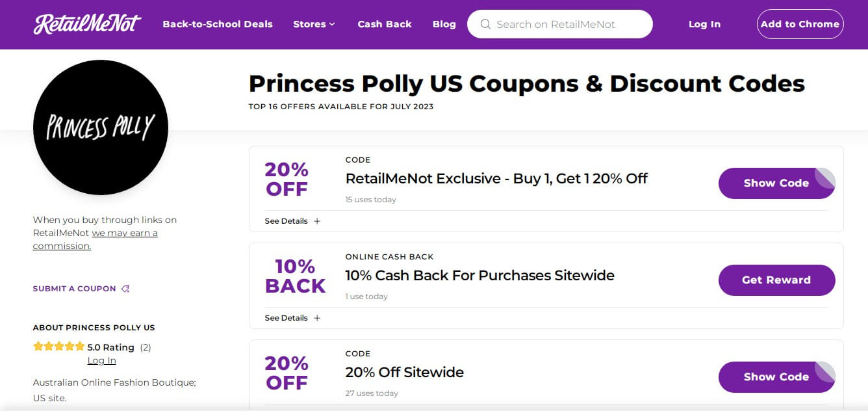Click the star rating icons

[x=58, y=347]
